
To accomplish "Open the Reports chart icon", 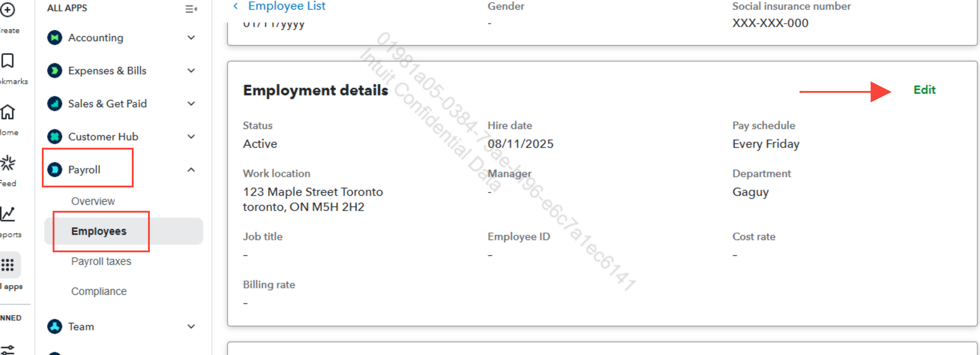I will [x=7, y=214].
